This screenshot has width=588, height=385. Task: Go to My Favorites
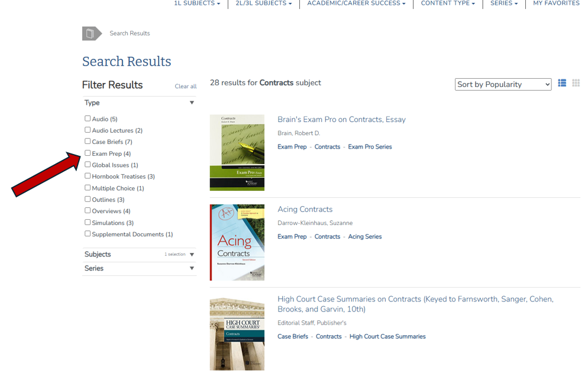coord(556,4)
